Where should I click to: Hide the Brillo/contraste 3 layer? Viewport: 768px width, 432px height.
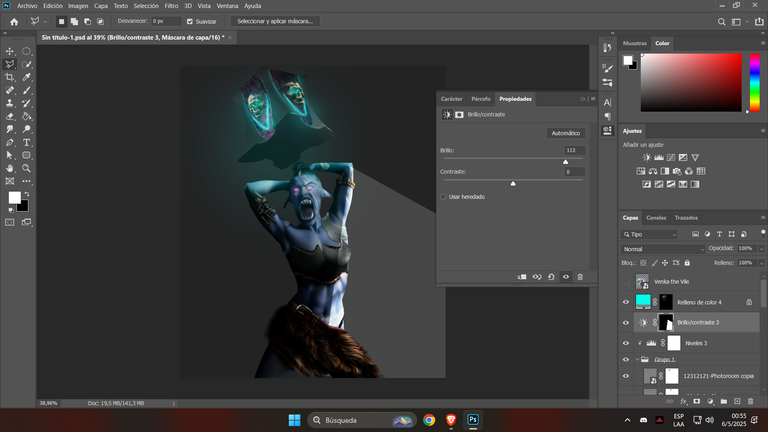click(x=625, y=323)
